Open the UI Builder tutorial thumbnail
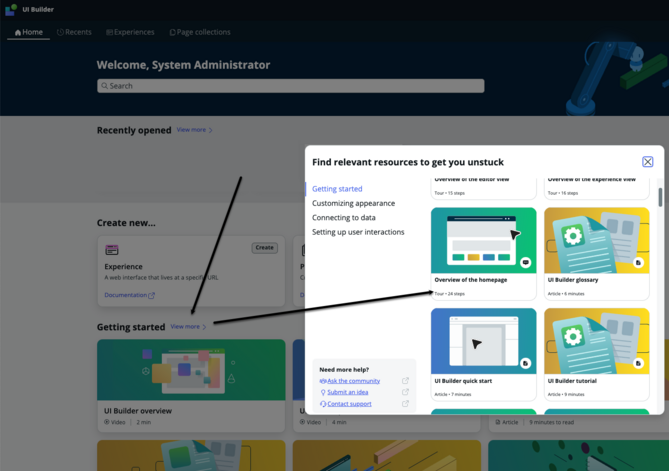The image size is (669, 471). 597,341
